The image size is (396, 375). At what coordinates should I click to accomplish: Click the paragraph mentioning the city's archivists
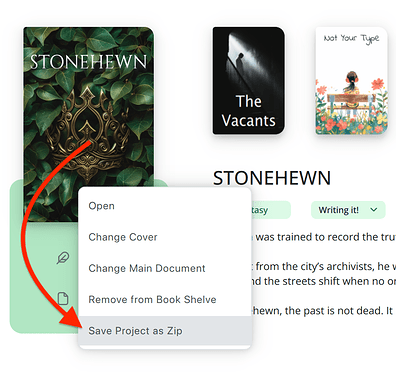323,274
